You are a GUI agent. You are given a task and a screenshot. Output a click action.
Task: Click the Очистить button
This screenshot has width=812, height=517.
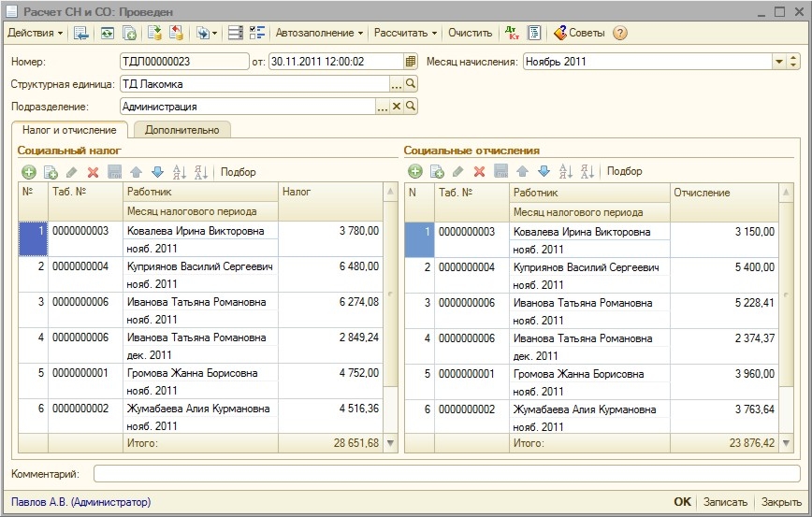click(x=470, y=33)
